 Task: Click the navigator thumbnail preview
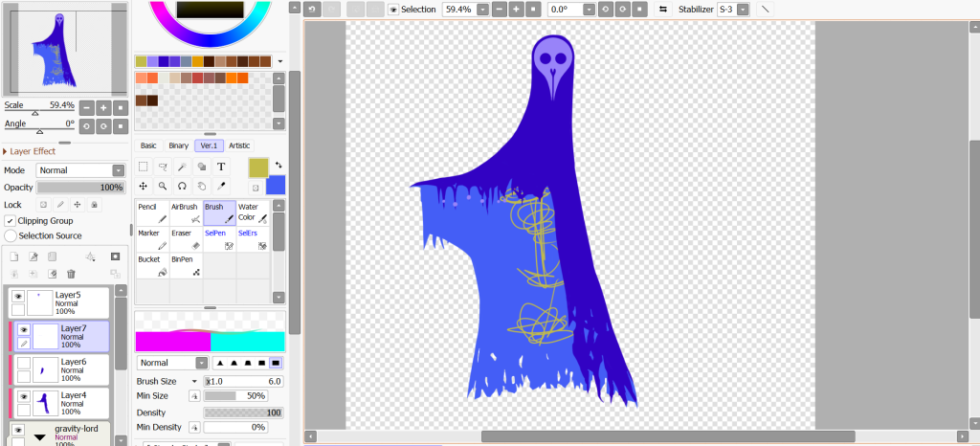pos(64,49)
